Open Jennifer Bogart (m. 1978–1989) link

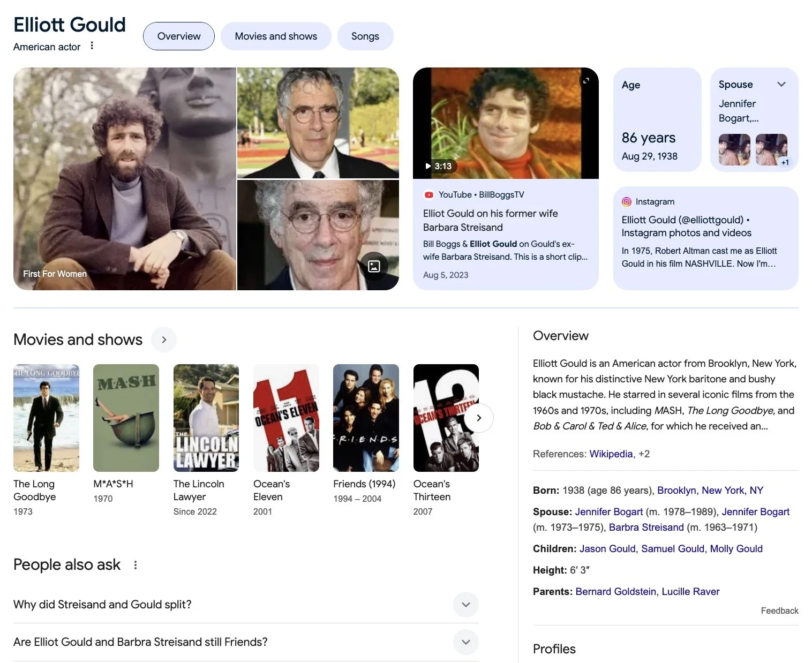point(609,512)
